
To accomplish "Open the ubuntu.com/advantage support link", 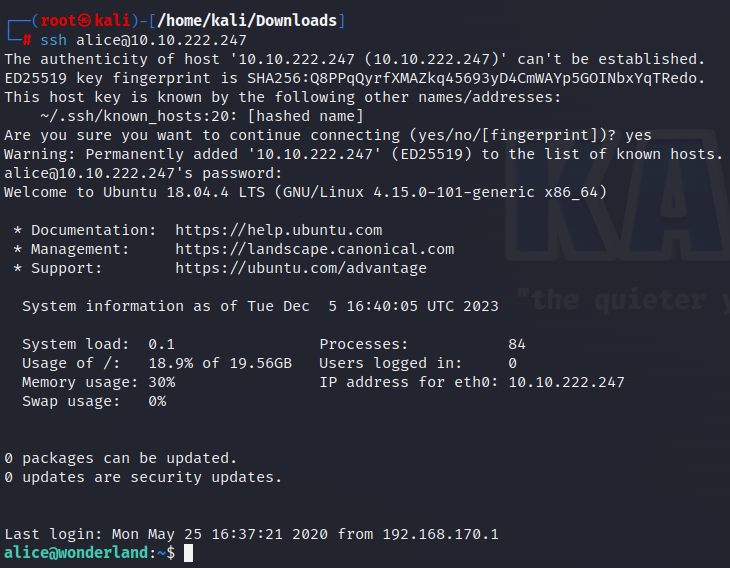I will (x=300, y=268).
